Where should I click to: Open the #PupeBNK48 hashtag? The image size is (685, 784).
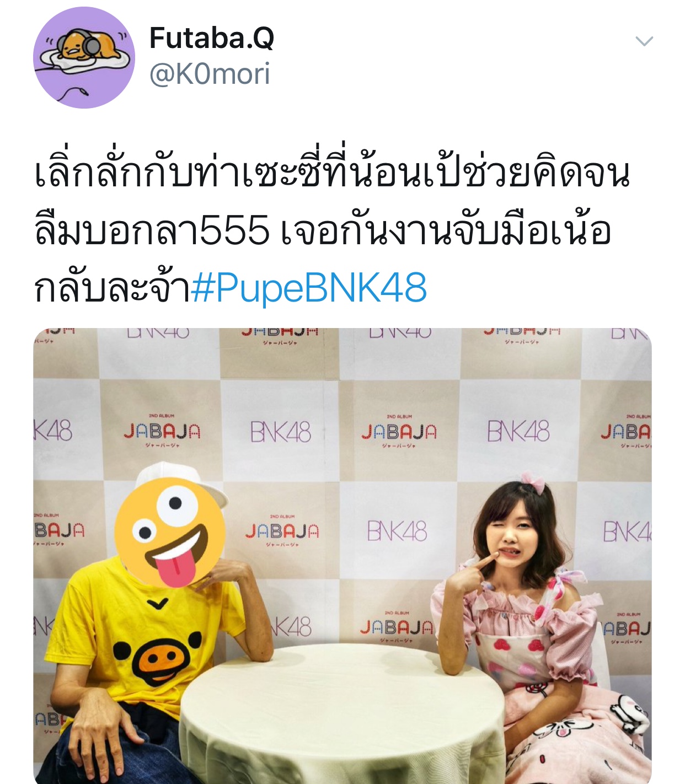tap(309, 288)
